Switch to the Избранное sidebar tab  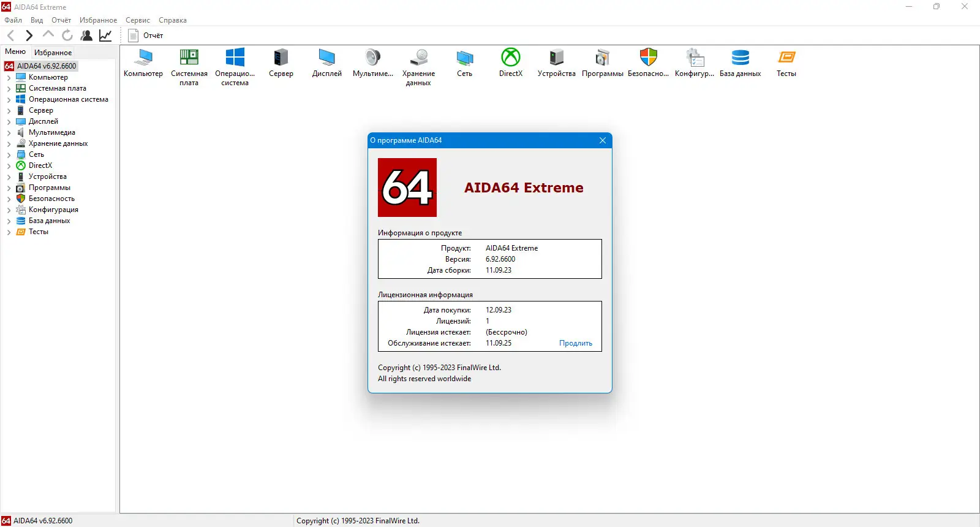[x=53, y=53]
